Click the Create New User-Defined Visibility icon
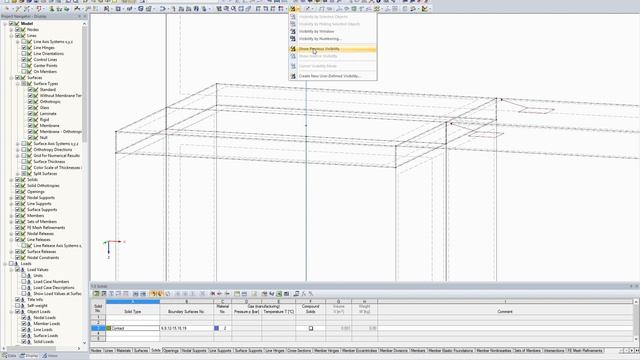640x360 pixels. tap(293, 76)
